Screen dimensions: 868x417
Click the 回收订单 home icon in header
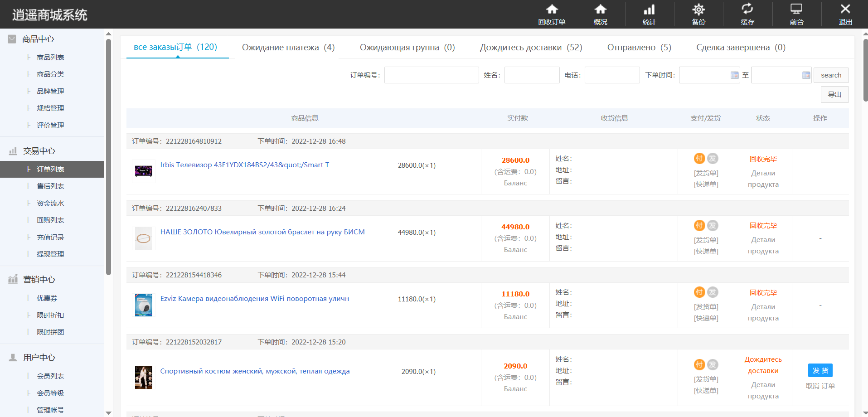pos(552,10)
